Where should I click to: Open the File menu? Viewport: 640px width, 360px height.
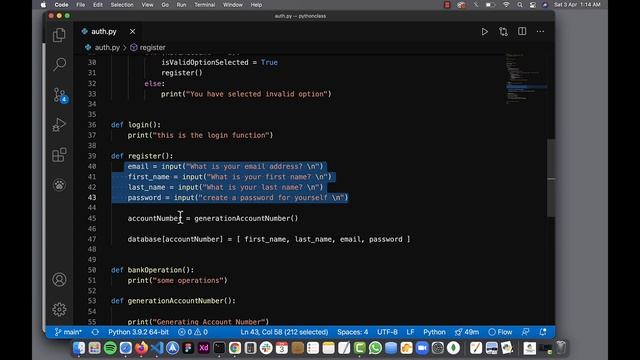[81, 5]
